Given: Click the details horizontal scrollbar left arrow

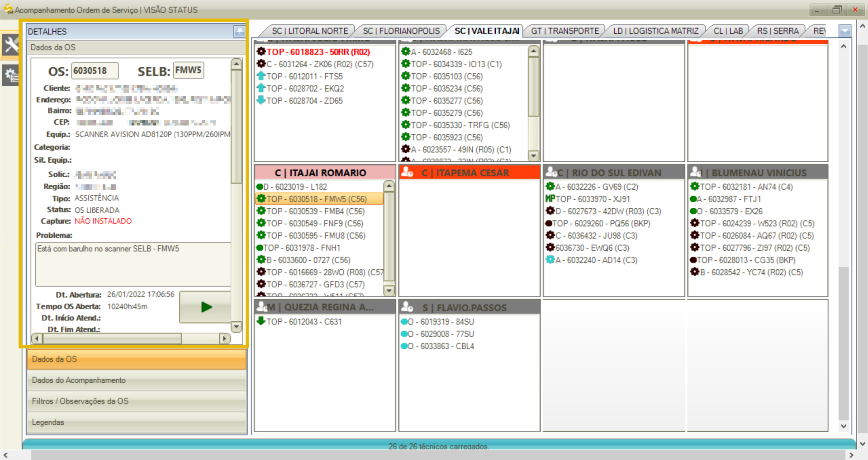Looking at the screenshot, I should (x=37, y=338).
